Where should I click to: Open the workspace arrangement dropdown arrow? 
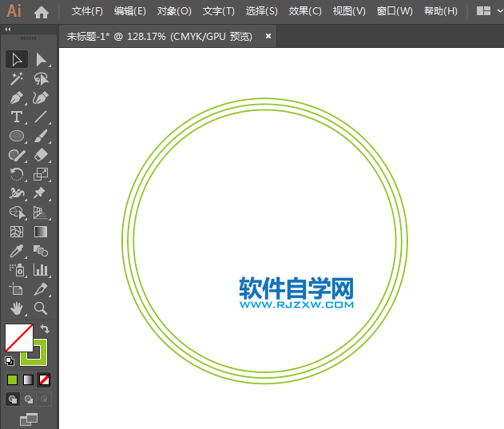(500, 11)
